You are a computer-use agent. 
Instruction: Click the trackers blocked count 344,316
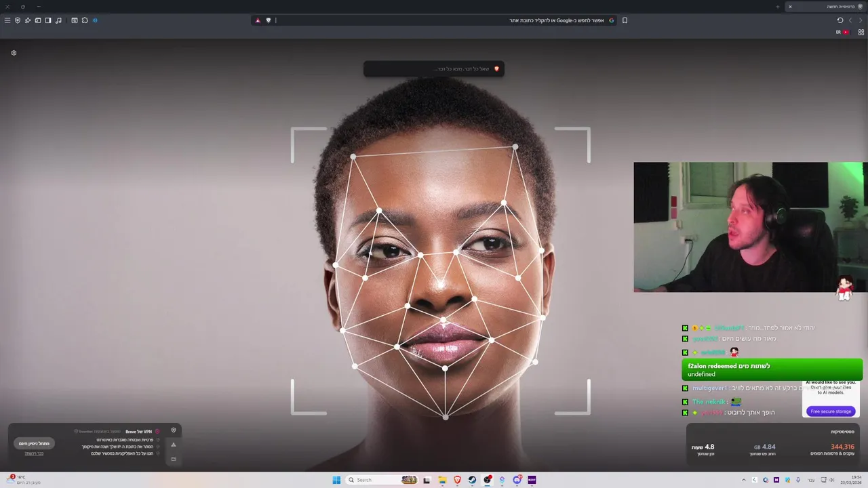(x=842, y=447)
